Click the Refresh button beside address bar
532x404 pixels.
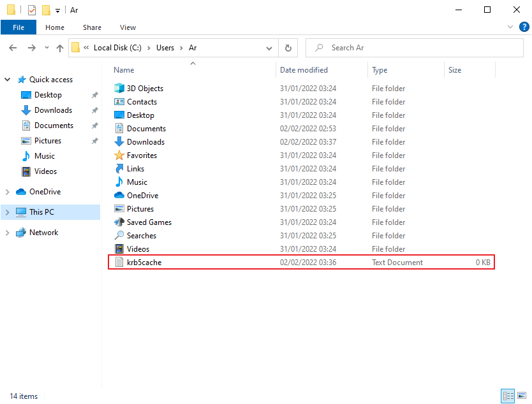[x=288, y=48]
